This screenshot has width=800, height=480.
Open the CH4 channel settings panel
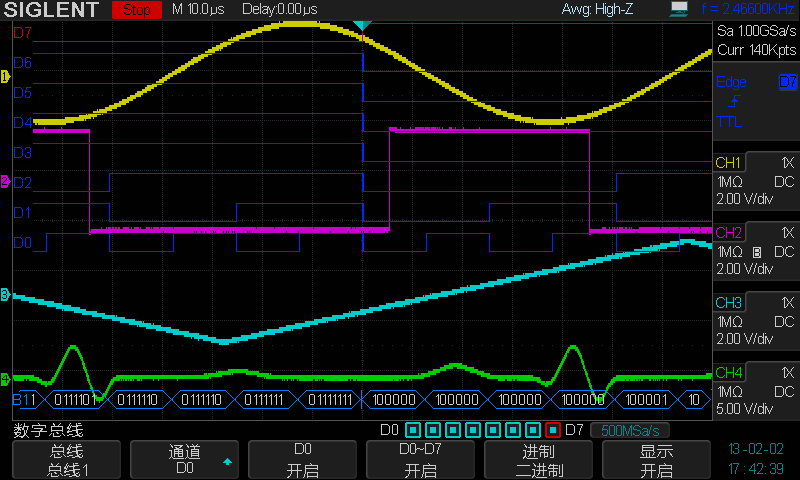(x=755, y=392)
